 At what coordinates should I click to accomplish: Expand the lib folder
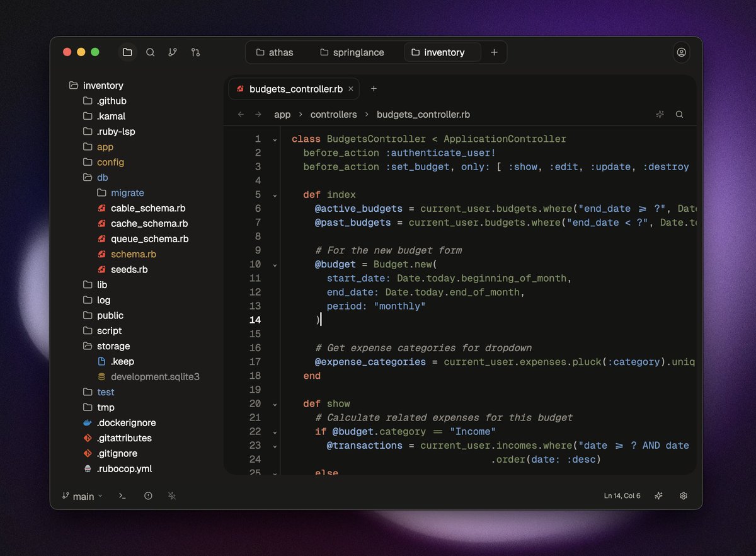[95, 285]
